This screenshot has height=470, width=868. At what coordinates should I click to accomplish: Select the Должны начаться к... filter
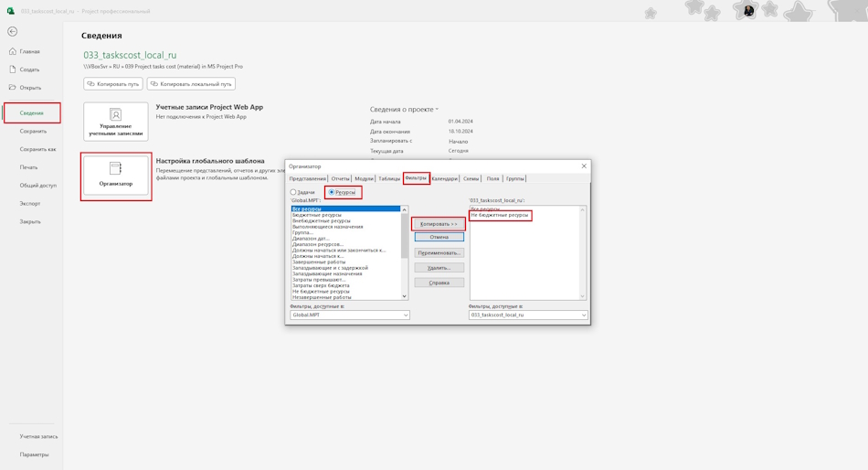[318, 256]
